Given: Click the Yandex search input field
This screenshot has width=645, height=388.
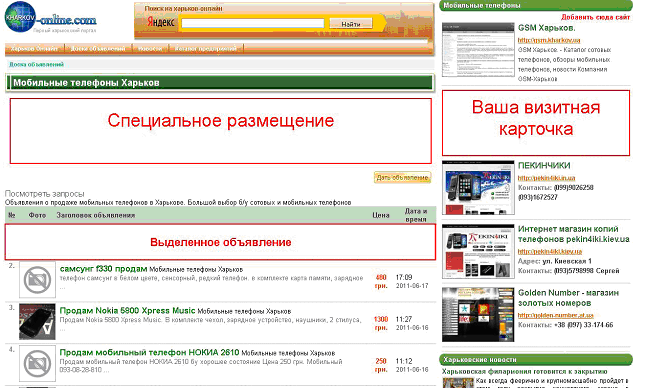Looking at the screenshot, I should [253, 23].
